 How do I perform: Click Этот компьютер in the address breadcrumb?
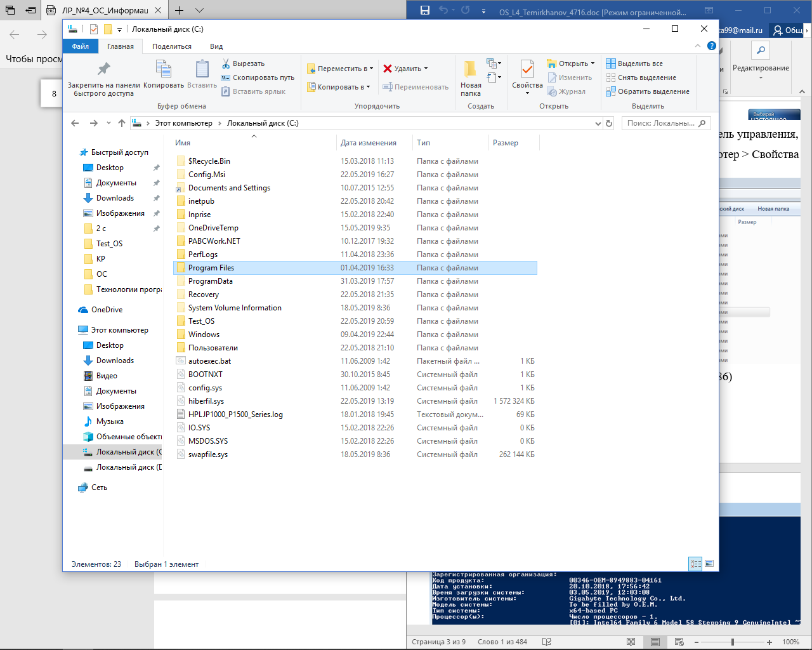184,123
